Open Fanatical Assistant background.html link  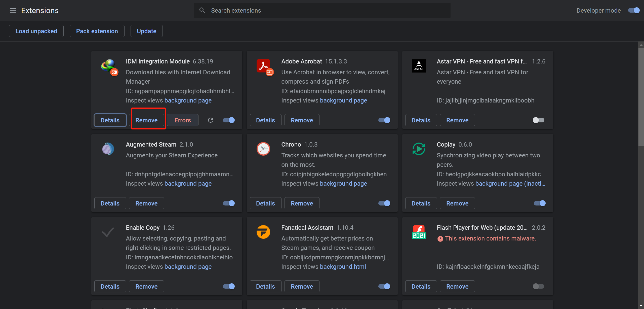click(343, 267)
